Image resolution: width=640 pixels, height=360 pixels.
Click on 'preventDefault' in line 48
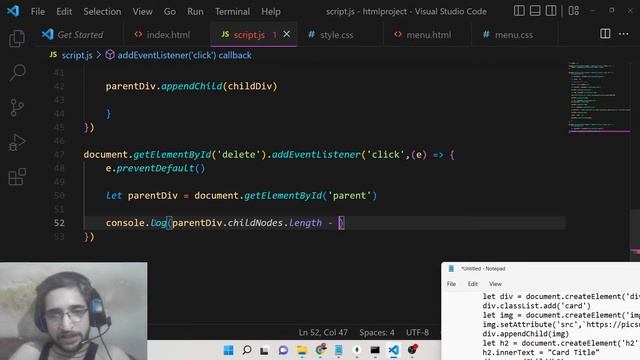coord(156,168)
